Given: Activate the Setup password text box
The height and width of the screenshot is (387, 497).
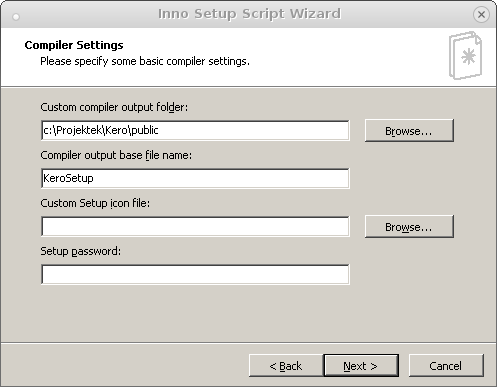Looking at the screenshot, I should (x=195, y=274).
